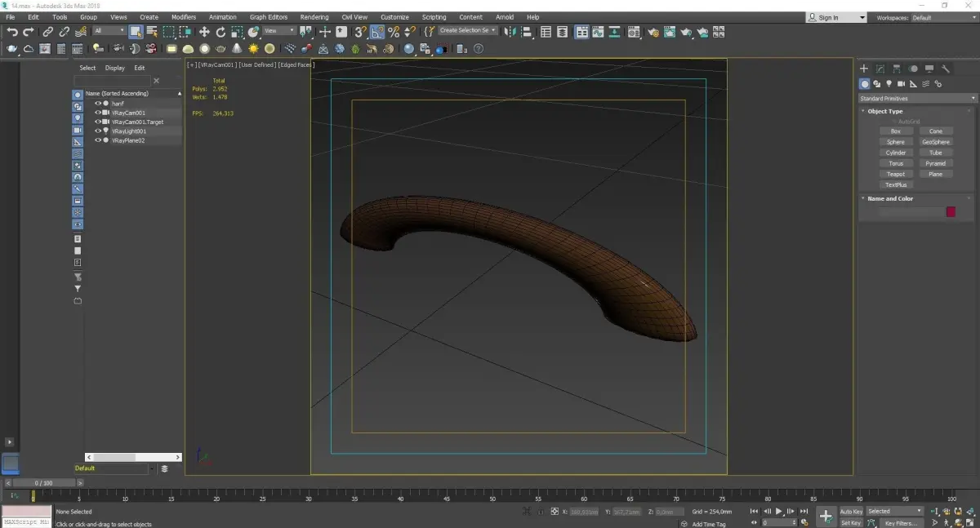Viewport: 980px width, 528px height.
Task: Select the Rotate tool
Action: coord(220,32)
